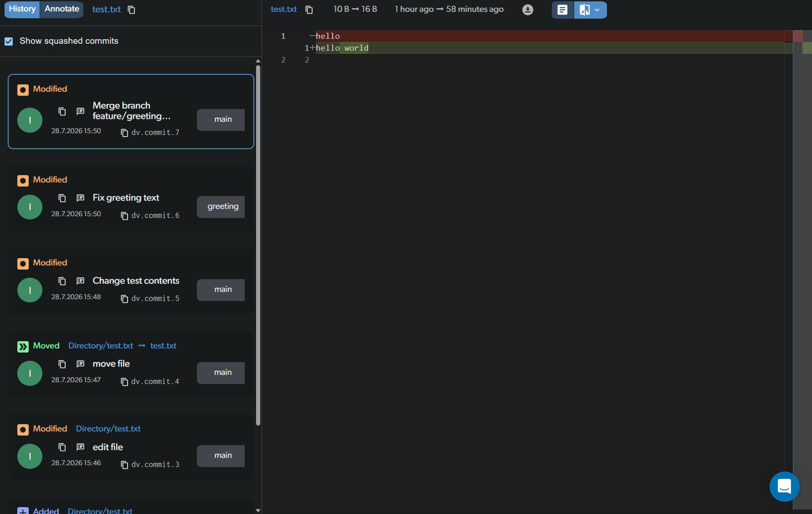The width and height of the screenshot is (812, 514).
Task: Switch to the History tab
Action: coord(22,9)
